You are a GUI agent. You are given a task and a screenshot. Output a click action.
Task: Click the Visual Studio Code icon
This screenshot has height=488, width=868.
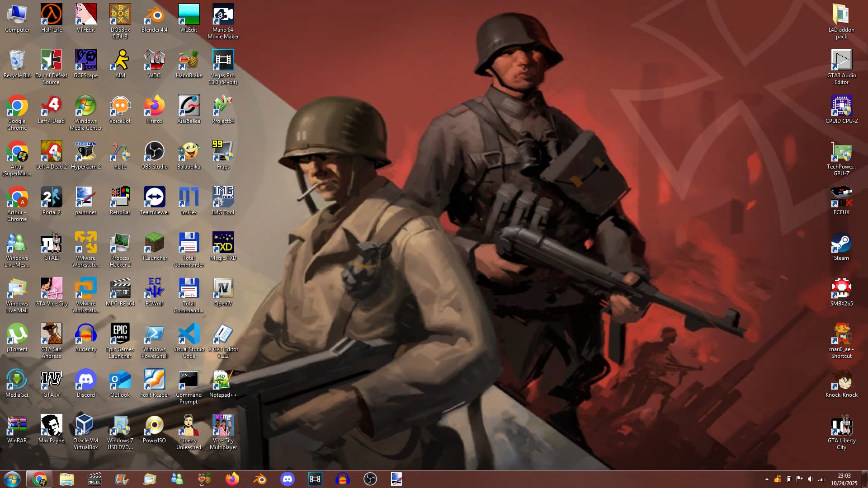pos(189,334)
